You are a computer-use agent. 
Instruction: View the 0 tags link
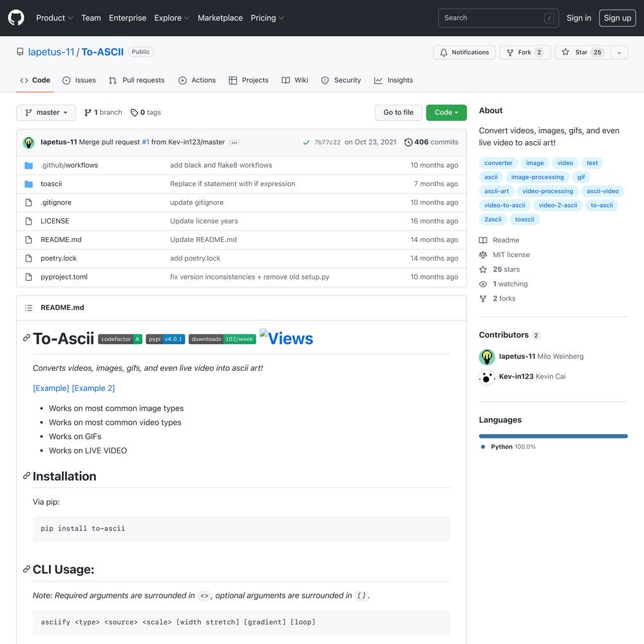tap(146, 113)
